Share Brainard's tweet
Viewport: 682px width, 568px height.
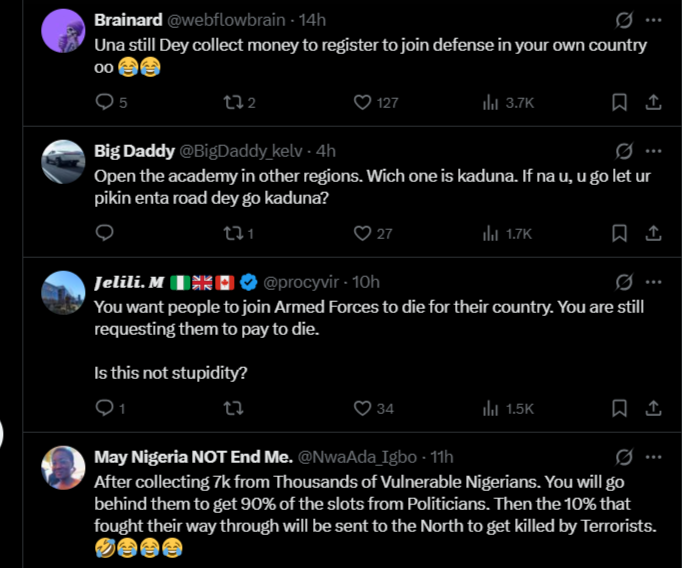(x=653, y=102)
